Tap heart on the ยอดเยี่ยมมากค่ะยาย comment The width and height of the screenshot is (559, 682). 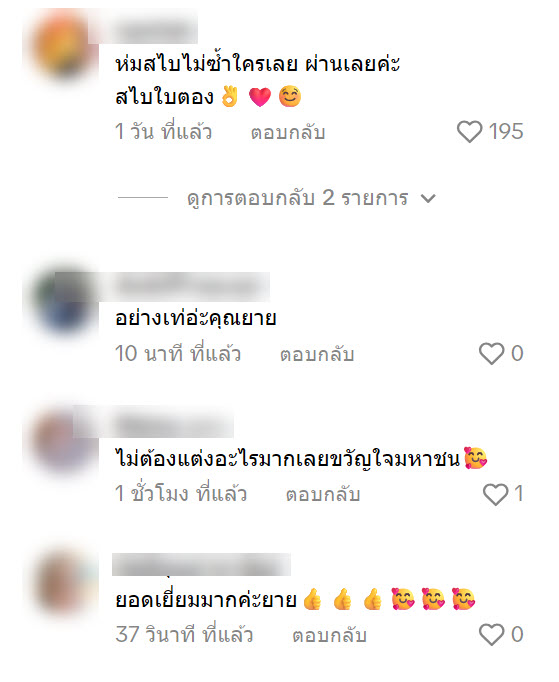point(492,635)
